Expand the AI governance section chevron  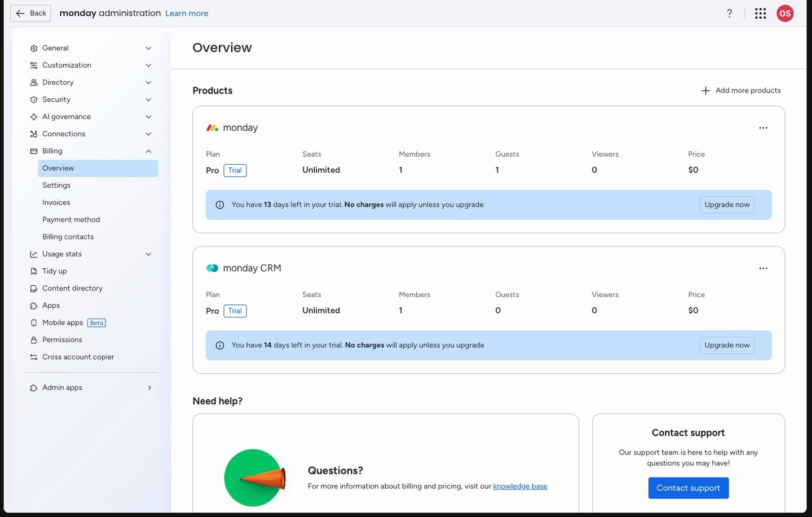pos(149,117)
